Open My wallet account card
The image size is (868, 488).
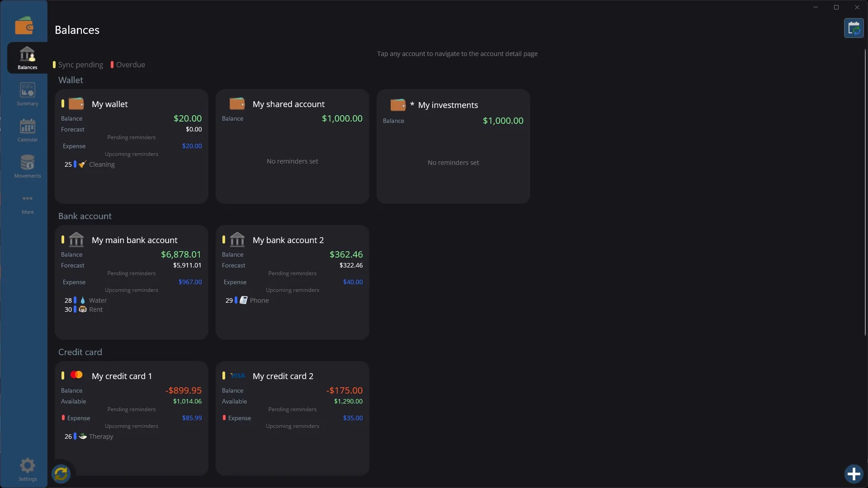pyautogui.click(x=132, y=146)
